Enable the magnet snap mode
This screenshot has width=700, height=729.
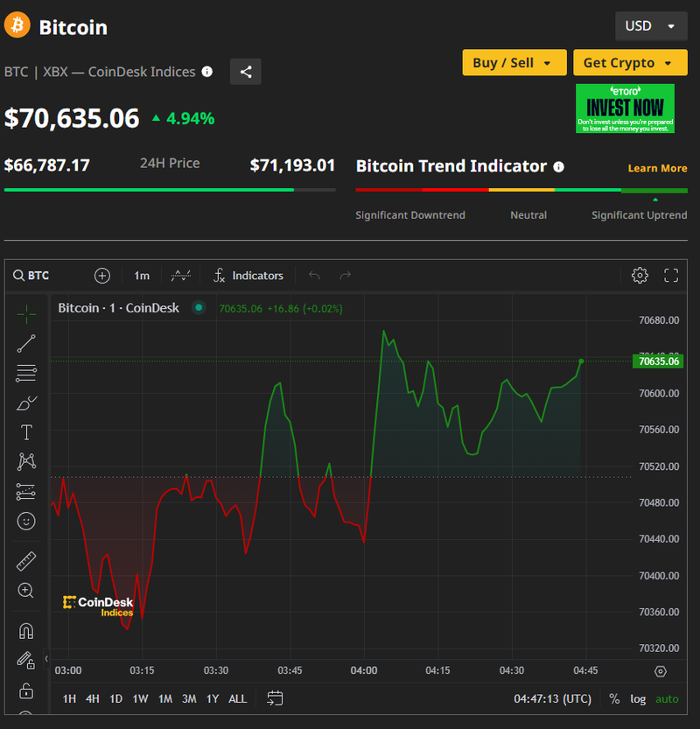26,630
